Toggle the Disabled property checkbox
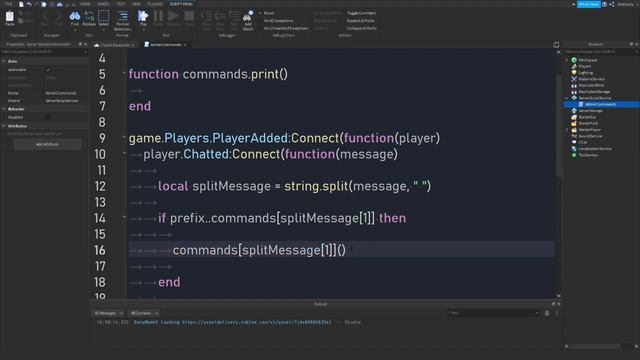 click(48, 118)
